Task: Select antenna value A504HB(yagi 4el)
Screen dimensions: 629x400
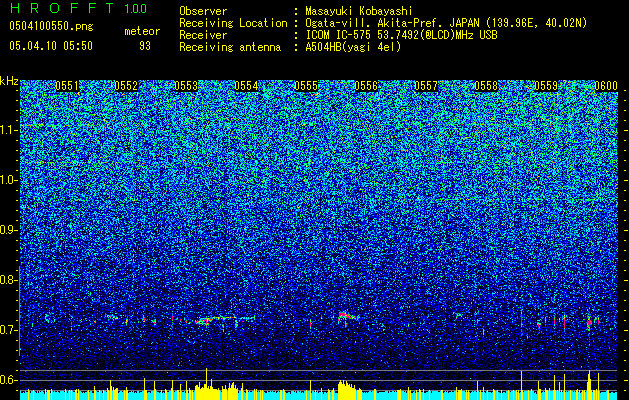Action: tap(353, 47)
